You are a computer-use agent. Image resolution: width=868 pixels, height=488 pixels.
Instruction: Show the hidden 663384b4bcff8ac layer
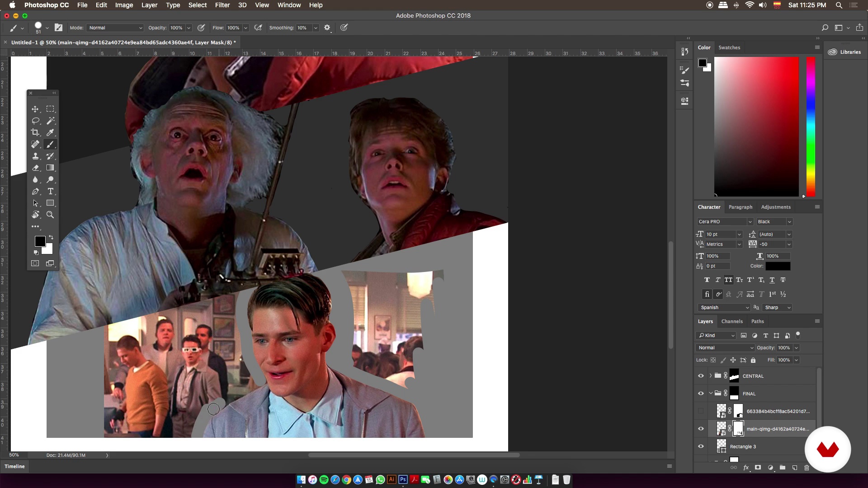[x=701, y=411]
